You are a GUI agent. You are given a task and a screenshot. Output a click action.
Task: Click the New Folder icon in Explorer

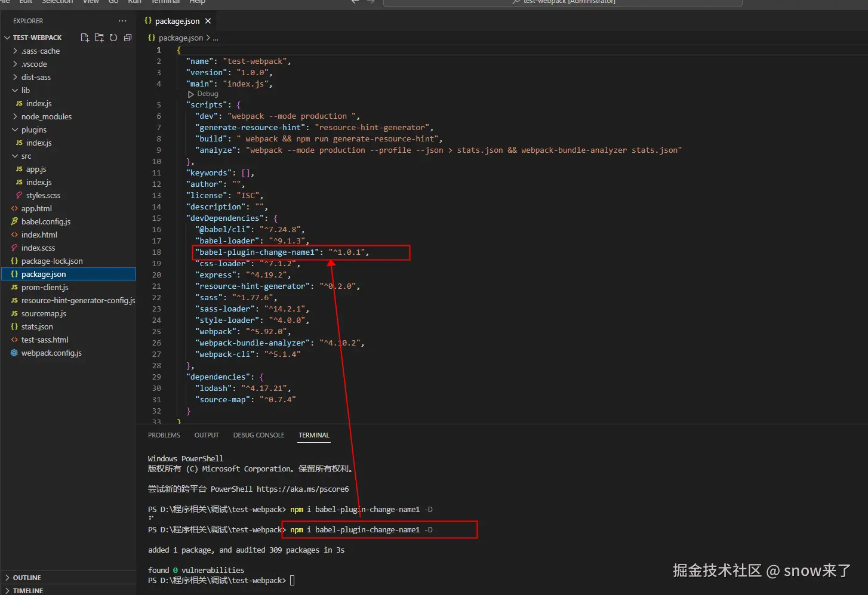point(99,38)
